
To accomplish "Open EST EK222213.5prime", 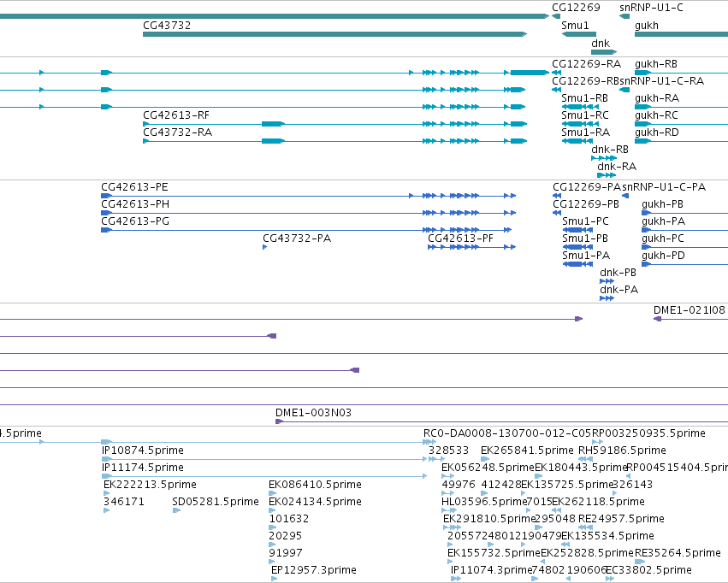I will (150, 485).
